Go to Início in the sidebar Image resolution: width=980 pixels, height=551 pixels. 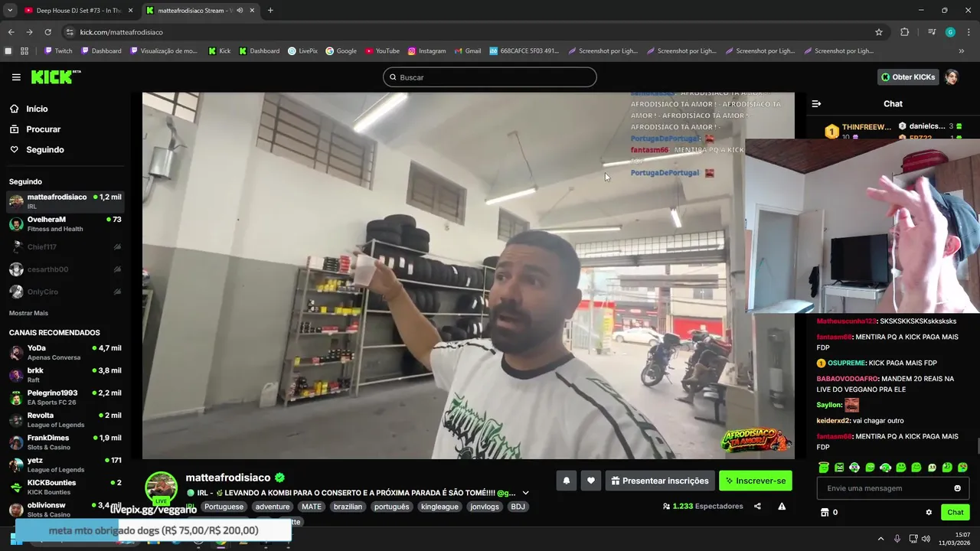tap(29, 109)
